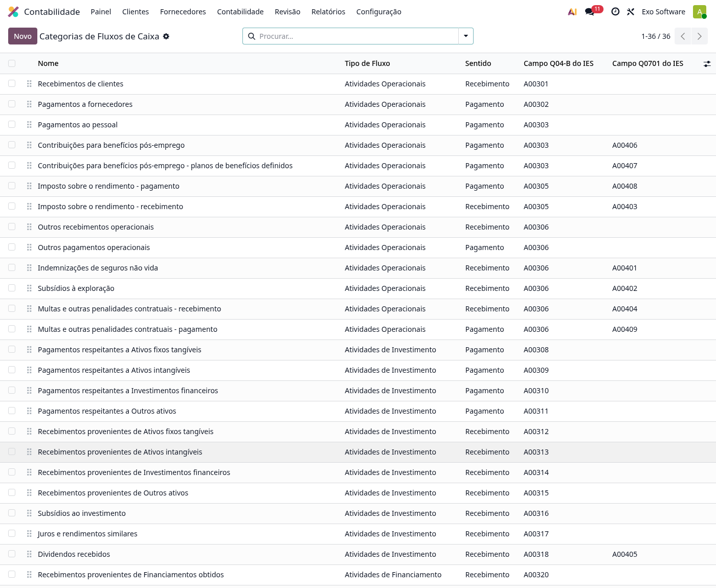The height and width of the screenshot is (588, 716).
Task: Open the Fornecedores menu
Action: pyautogui.click(x=183, y=12)
